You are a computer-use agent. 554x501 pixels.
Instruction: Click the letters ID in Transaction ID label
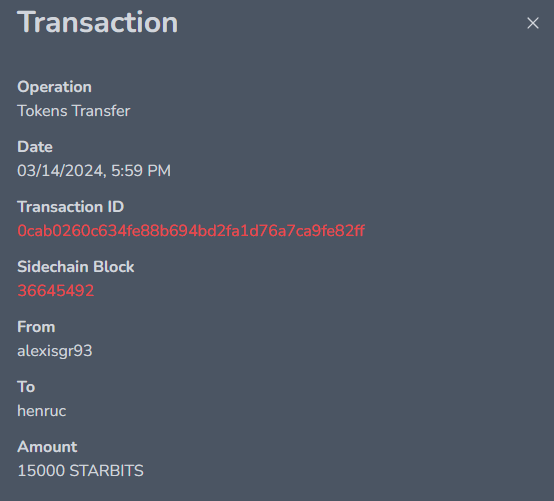tap(116, 207)
